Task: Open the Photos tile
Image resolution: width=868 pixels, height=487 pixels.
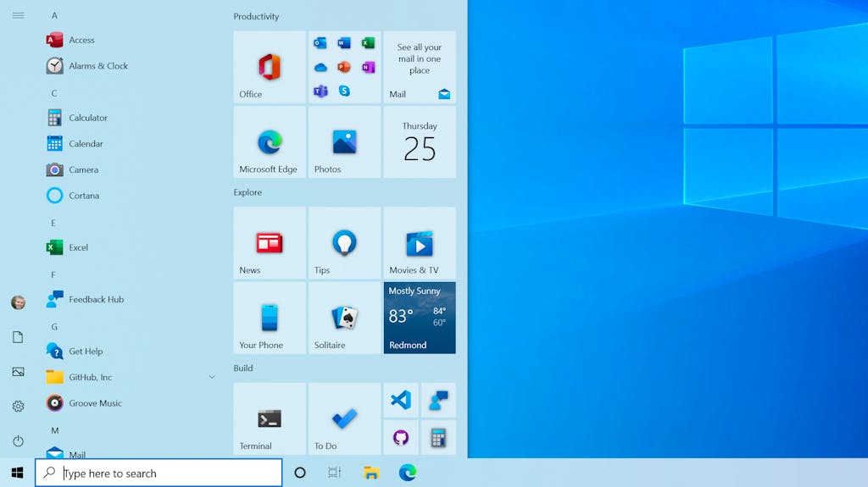Action: [344, 142]
